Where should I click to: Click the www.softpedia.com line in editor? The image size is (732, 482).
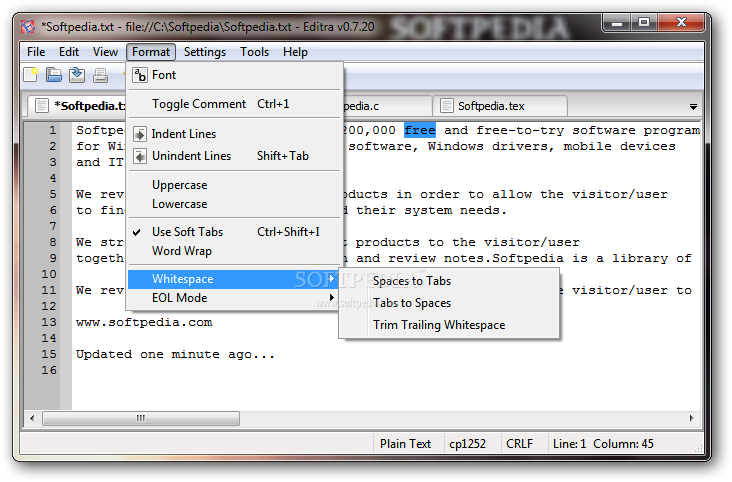[144, 322]
